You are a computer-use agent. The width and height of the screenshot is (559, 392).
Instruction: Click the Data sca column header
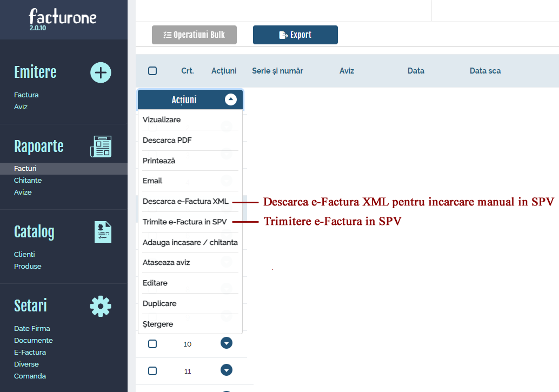[x=485, y=71]
